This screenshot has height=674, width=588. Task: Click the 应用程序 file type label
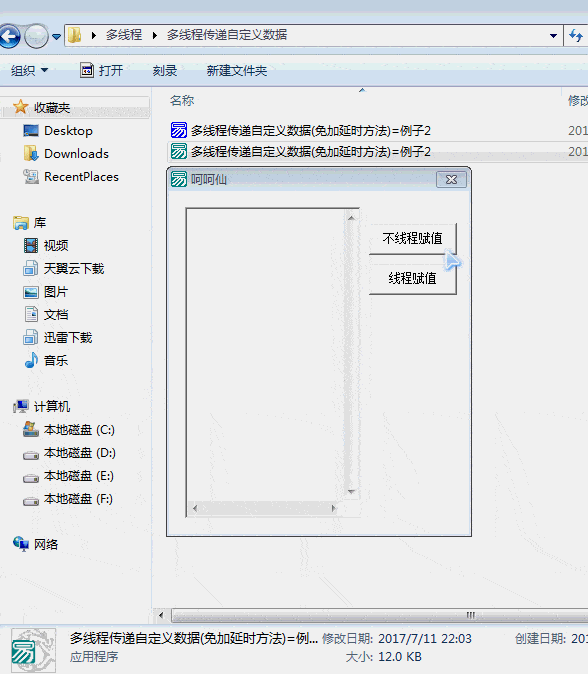tap(94, 657)
